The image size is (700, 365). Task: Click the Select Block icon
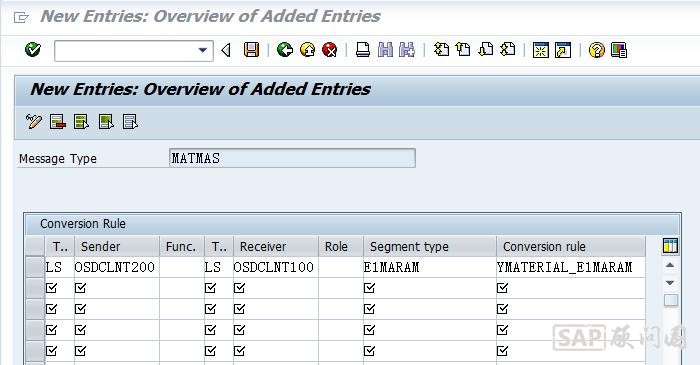[106, 121]
